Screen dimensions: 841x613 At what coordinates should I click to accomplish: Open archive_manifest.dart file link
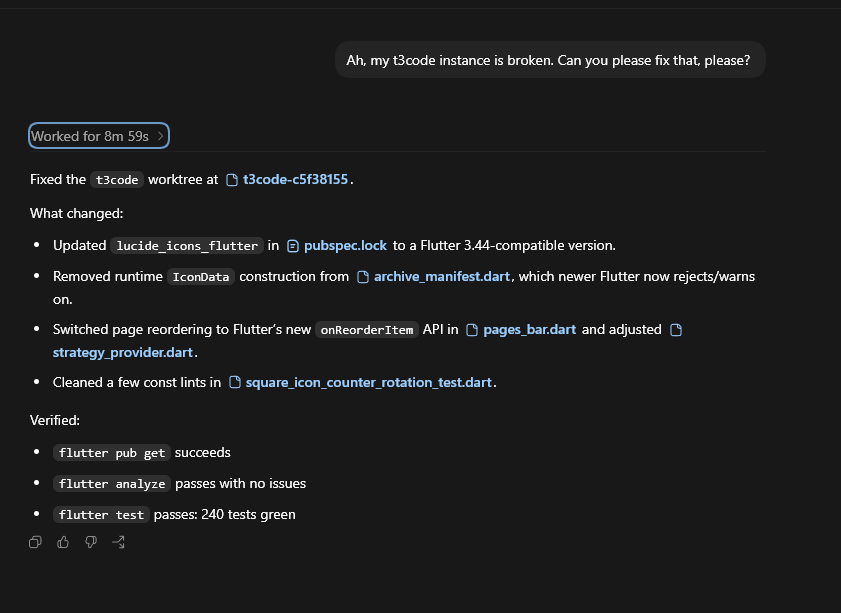pyautogui.click(x=442, y=277)
